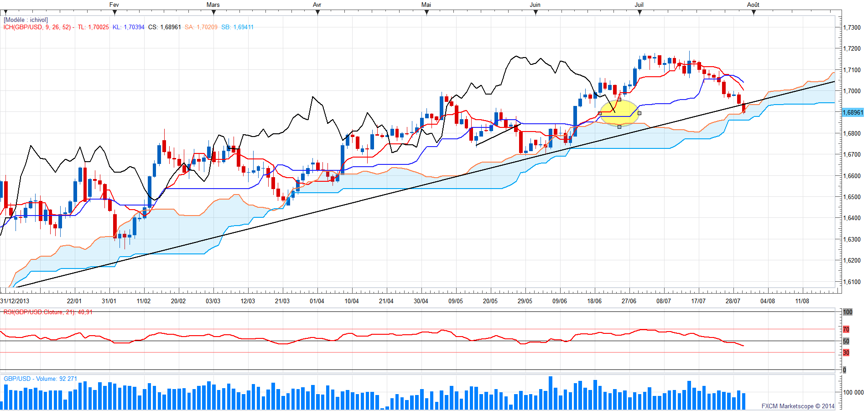This screenshot has height=411, width=868.
Task: Click the 04/08 date label
Action: (x=768, y=301)
